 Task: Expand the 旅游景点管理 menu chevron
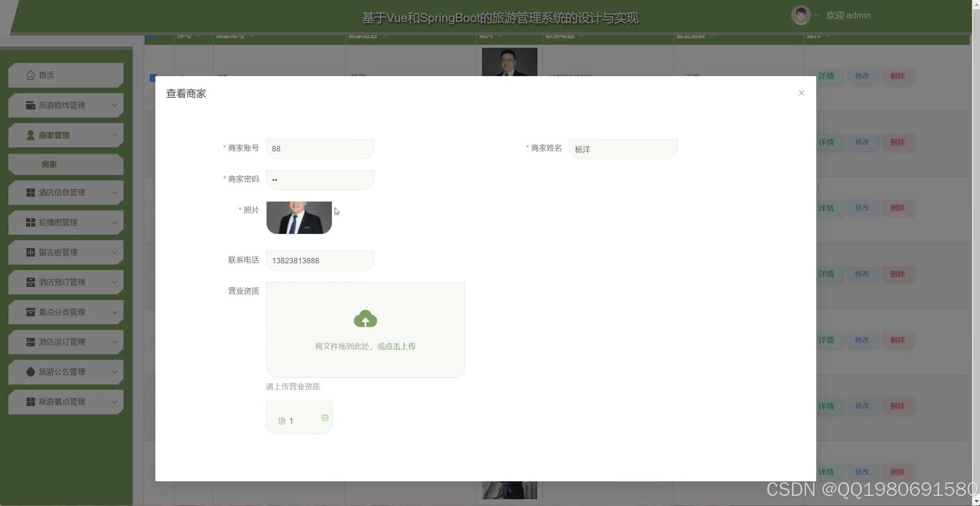[x=115, y=402]
